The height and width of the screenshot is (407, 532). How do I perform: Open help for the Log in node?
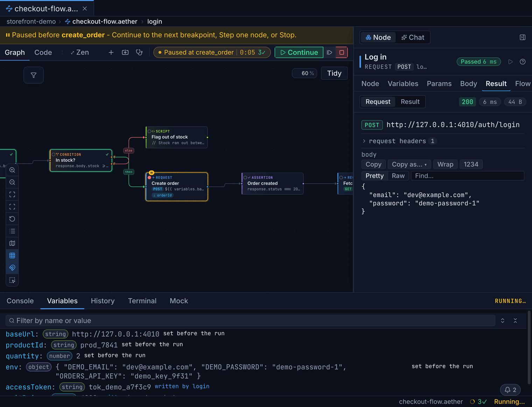[523, 62]
